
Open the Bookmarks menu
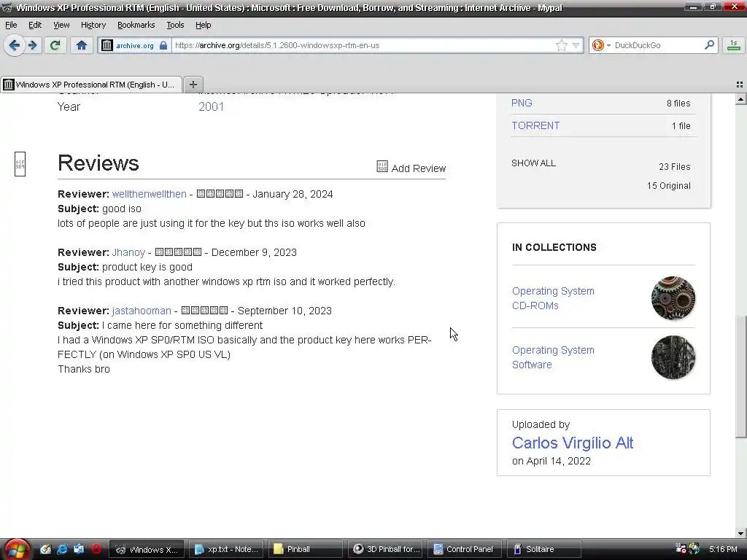(x=136, y=25)
